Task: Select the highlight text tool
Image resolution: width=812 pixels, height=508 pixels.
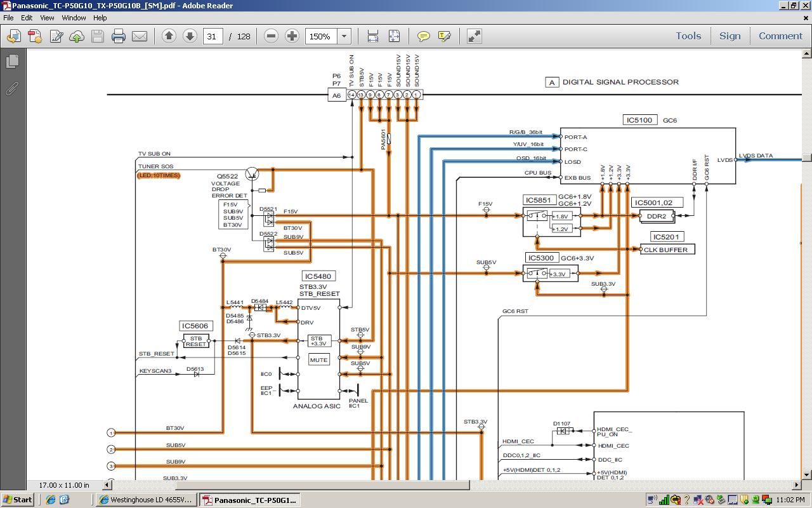Action: [x=444, y=36]
